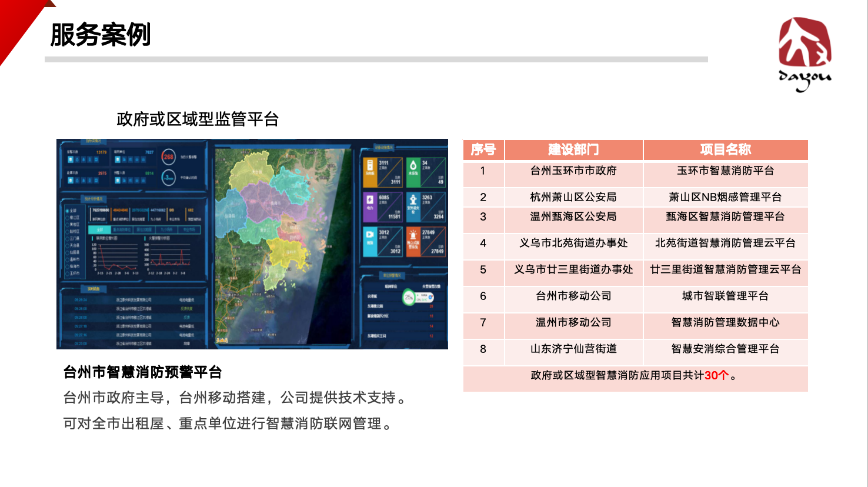Viewport: 868px width, 487px height.
Task: Select the red 独立式报警 alarm system icon
Action: pyautogui.click(x=414, y=239)
